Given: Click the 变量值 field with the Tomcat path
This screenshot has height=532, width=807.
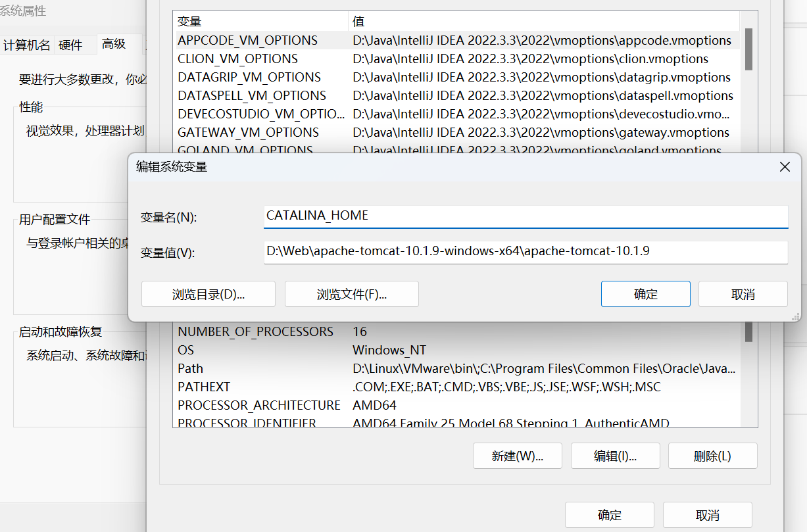Looking at the screenshot, I should (x=526, y=253).
